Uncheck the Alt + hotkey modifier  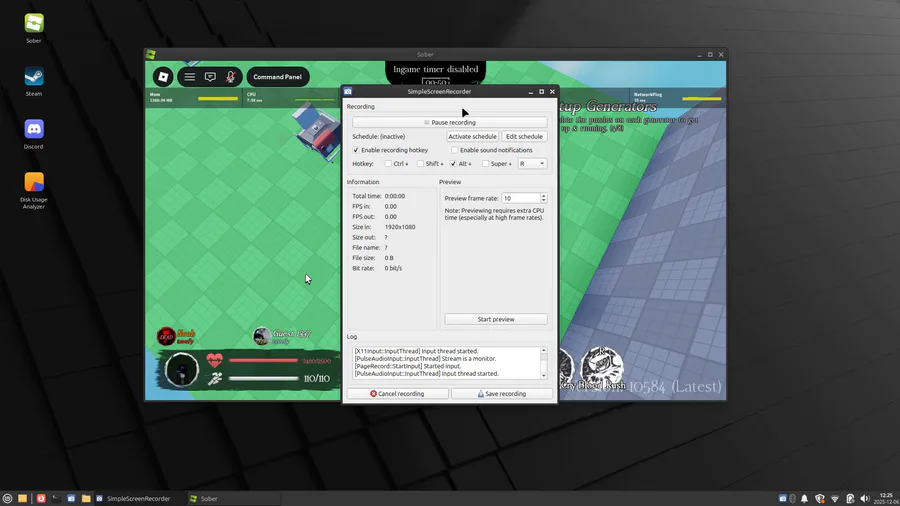pos(453,164)
